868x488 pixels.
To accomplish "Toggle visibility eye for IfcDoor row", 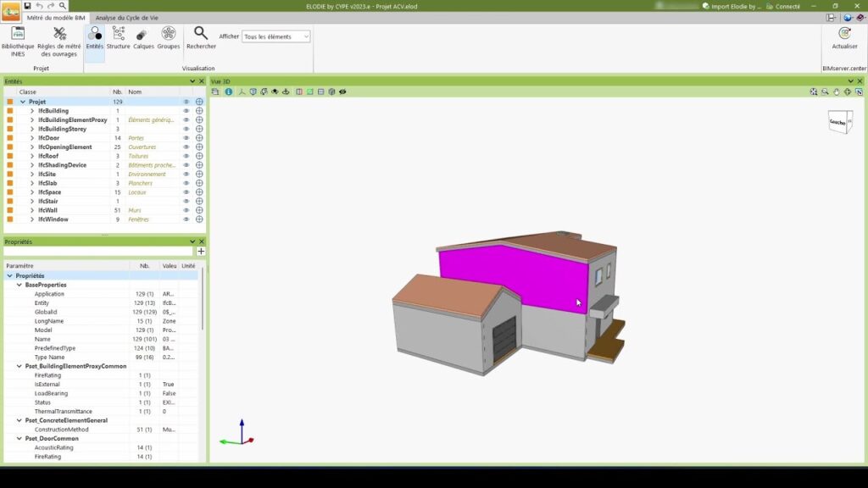I will point(186,138).
